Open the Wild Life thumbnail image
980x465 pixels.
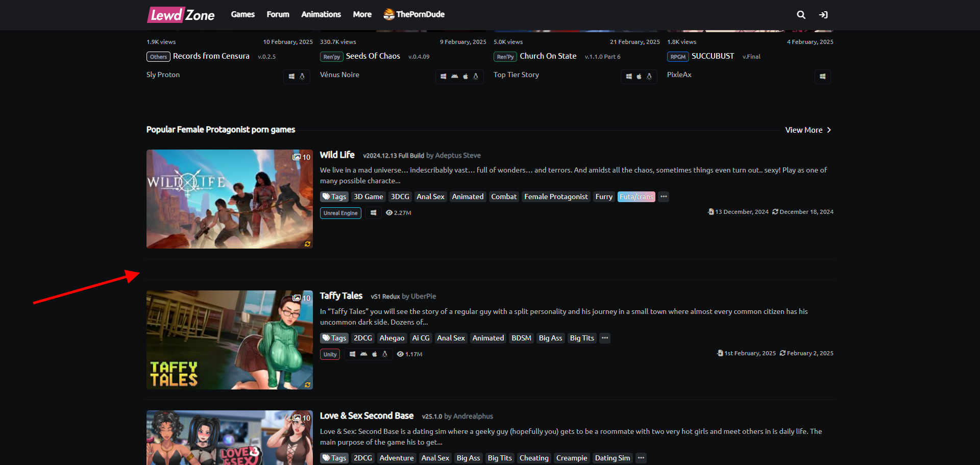click(x=229, y=199)
